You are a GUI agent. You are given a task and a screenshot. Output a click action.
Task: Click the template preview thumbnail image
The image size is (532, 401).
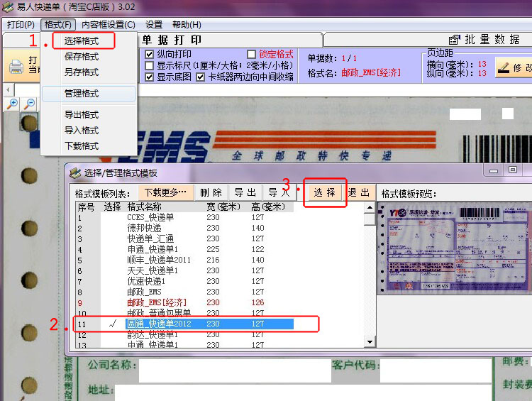click(x=455, y=249)
